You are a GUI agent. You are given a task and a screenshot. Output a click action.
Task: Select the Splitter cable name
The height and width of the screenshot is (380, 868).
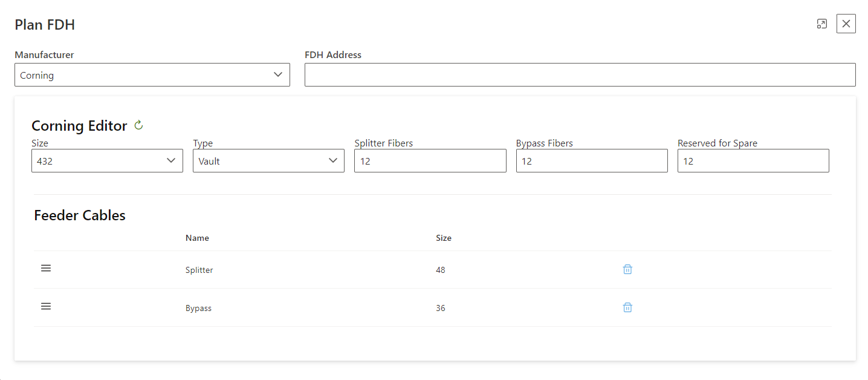pyautogui.click(x=199, y=270)
